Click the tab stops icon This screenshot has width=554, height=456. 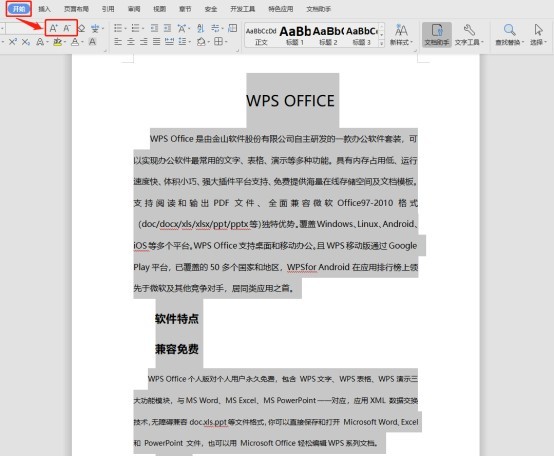[232, 28]
